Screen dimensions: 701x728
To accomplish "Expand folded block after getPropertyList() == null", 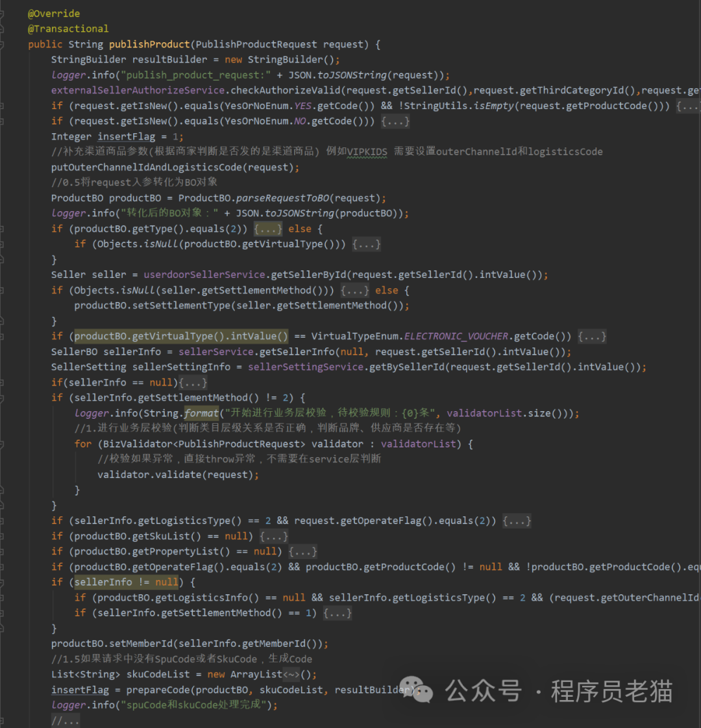I will pyautogui.click(x=302, y=552).
